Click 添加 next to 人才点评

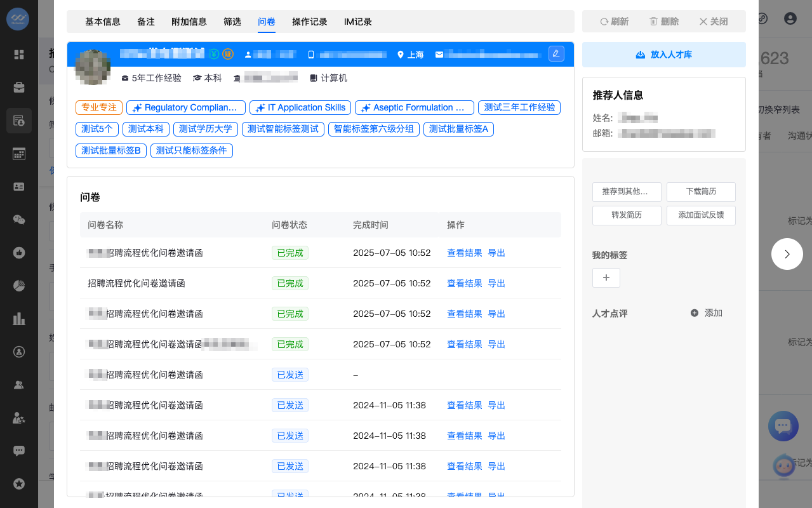(707, 313)
